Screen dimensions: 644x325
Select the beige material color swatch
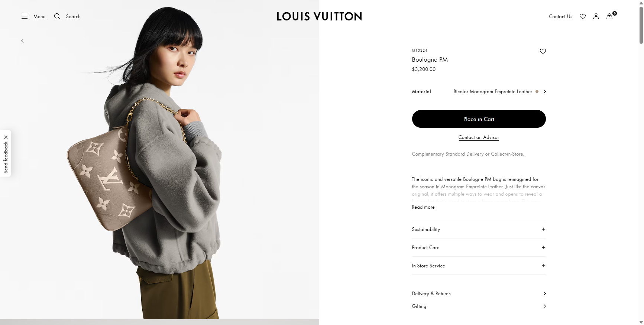click(537, 91)
